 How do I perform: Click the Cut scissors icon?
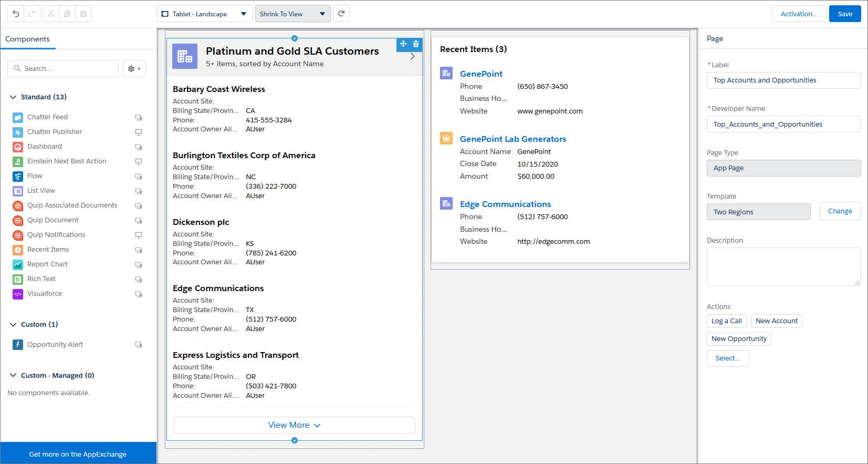[51, 14]
